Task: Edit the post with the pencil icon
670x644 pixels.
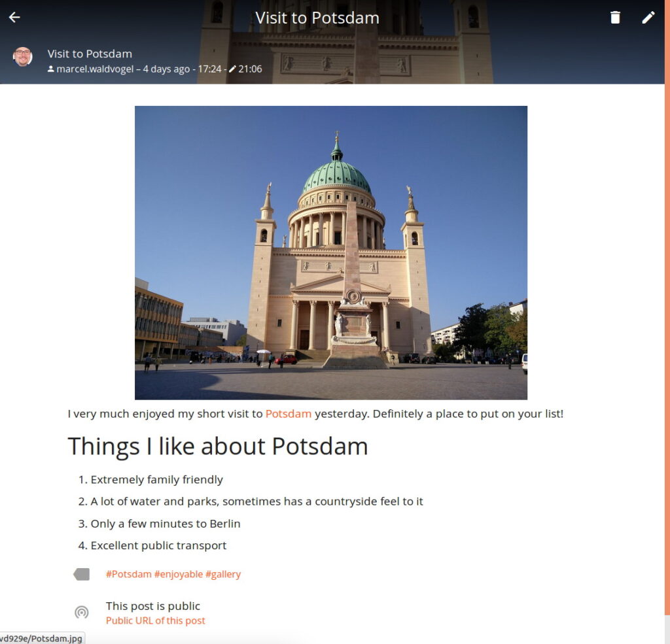Action: (x=648, y=18)
